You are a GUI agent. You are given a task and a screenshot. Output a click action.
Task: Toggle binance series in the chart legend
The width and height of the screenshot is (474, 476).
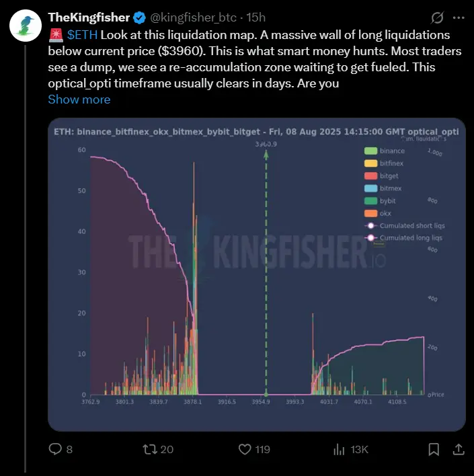[x=385, y=151]
